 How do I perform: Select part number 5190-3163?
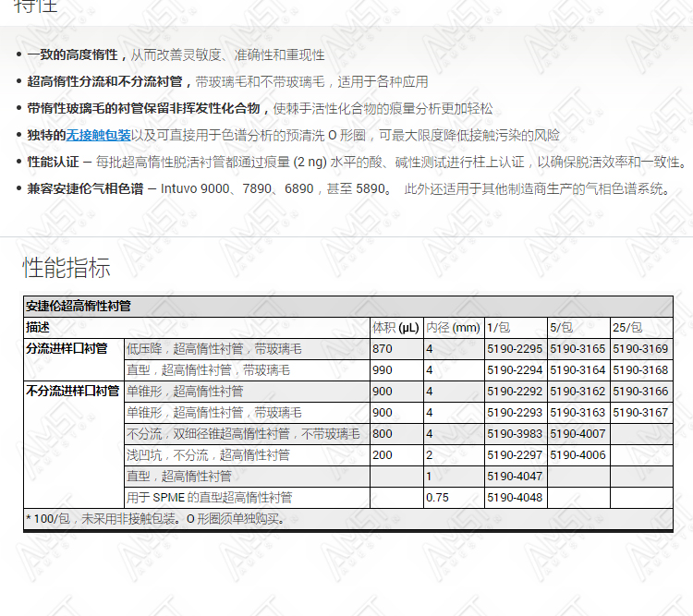pos(577,413)
